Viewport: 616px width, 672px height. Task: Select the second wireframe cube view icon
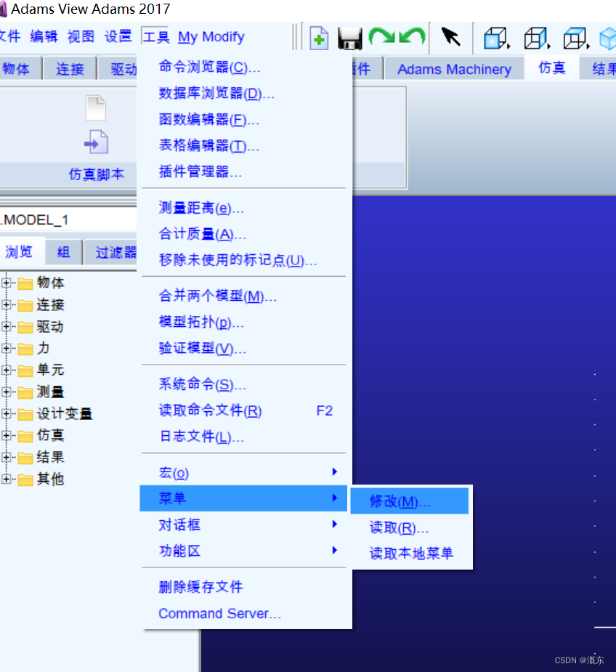[535, 38]
